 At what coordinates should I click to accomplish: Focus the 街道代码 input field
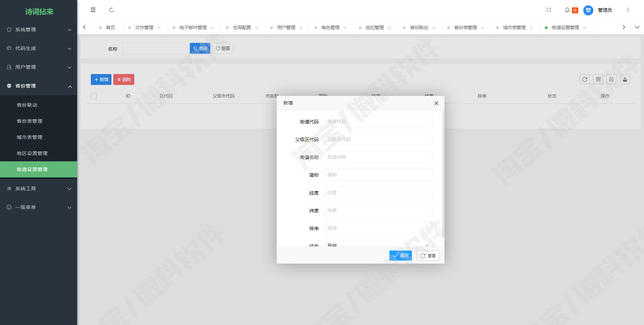point(378,121)
